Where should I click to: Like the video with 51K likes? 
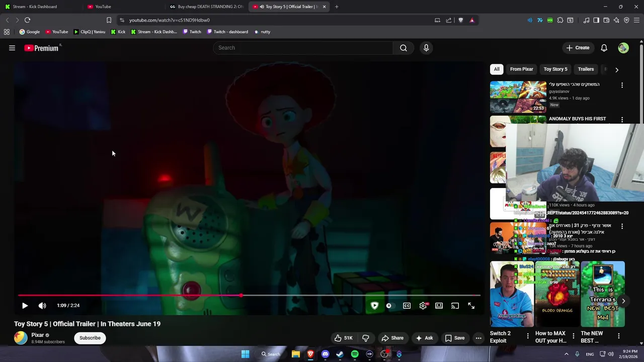pos(344,338)
